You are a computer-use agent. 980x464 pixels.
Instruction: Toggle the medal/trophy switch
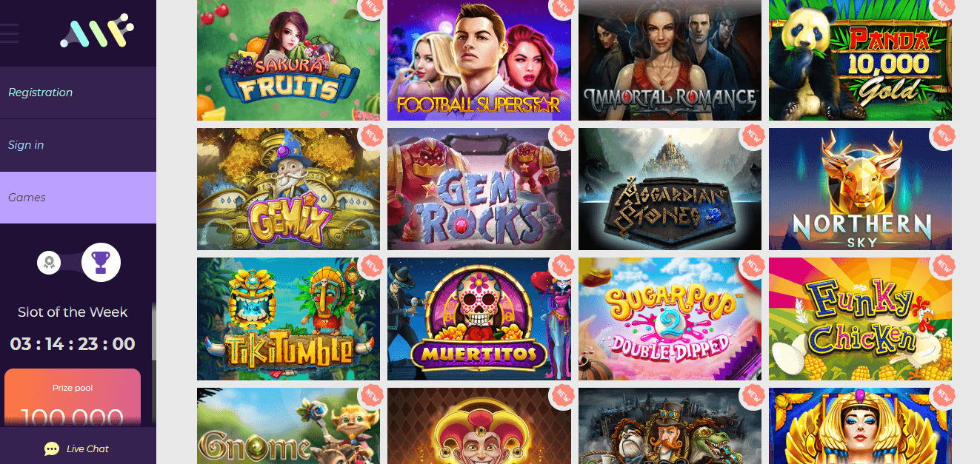click(x=79, y=262)
